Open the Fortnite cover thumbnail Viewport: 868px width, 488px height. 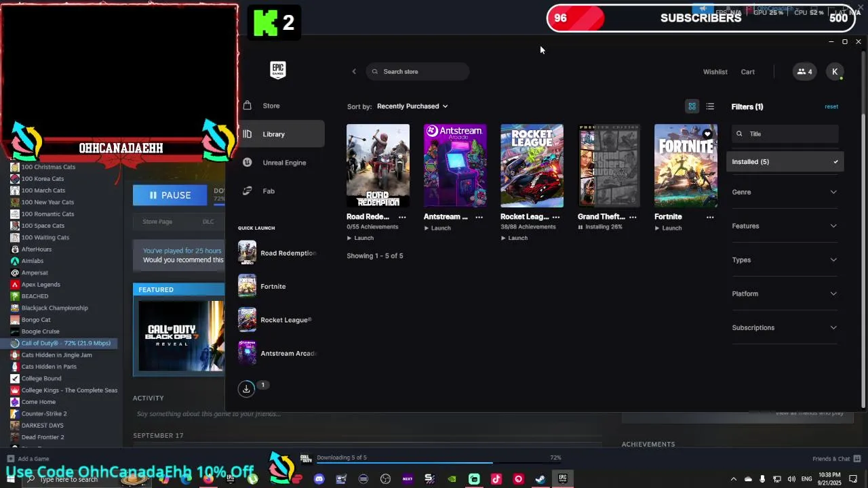coord(686,165)
